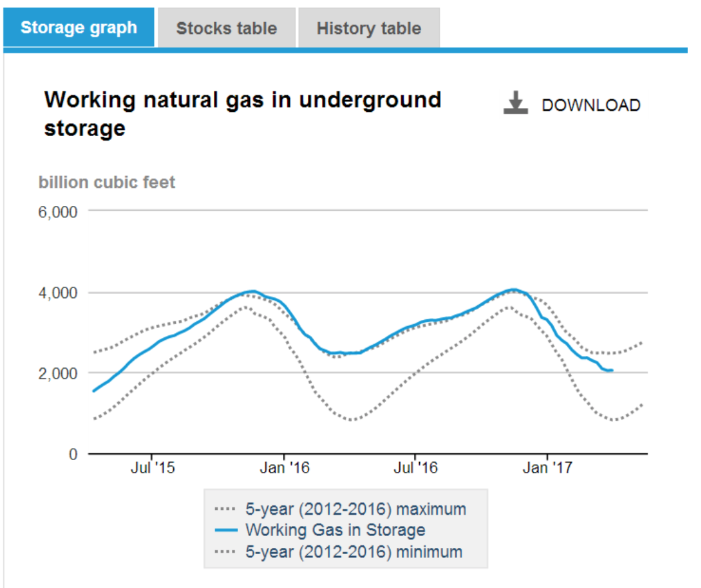This screenshot has height=588, width=701.
Task: Click dotted swatch beside 5-year maximum legend
Action: [227, 509]
